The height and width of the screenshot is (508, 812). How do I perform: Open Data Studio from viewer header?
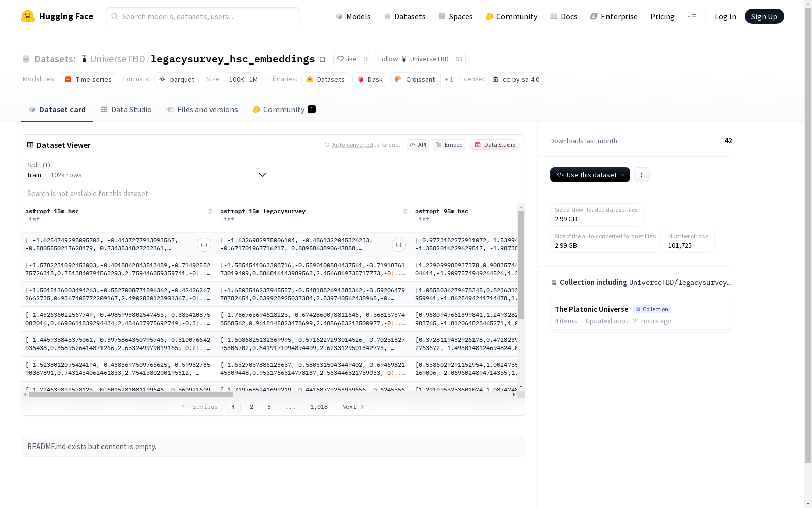click(x=494, y=145)
